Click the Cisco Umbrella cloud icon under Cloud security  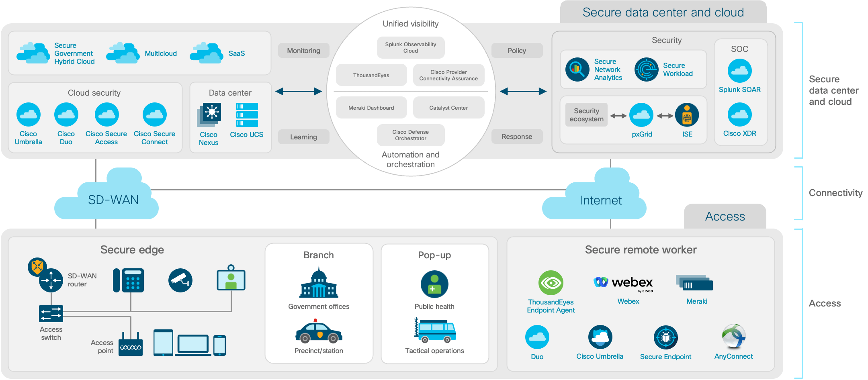[29, 114]
